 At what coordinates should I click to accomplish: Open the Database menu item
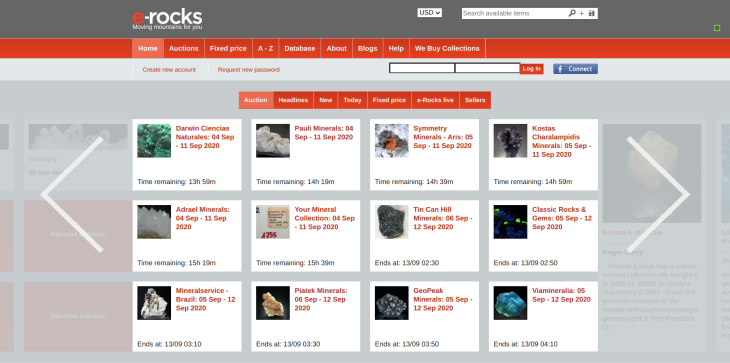pyautogui.click(x=299, y=48)
